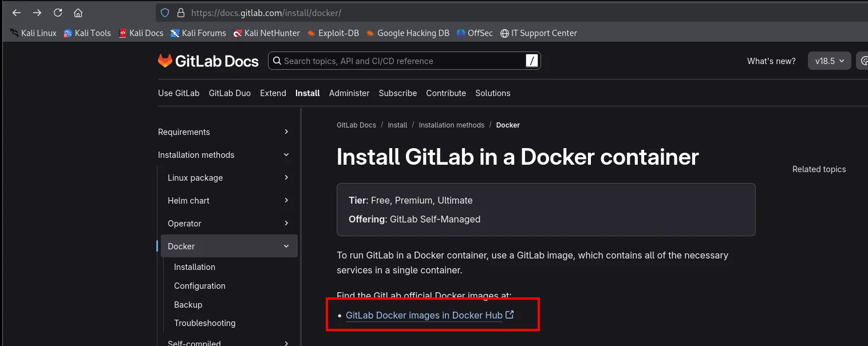Open the Use GitLab nav tab
This screenshot has height=346, width=868.
179,93
